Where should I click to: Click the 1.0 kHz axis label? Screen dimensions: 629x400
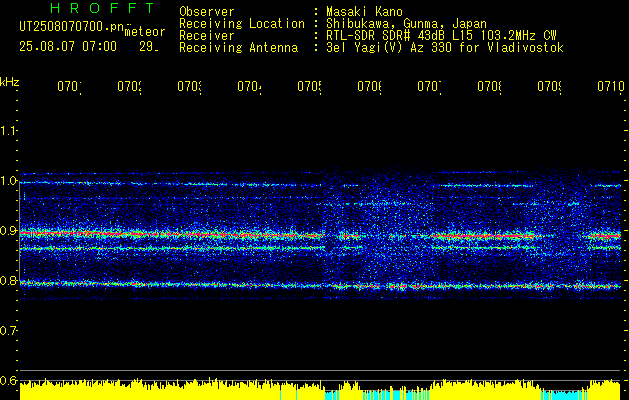9,181
